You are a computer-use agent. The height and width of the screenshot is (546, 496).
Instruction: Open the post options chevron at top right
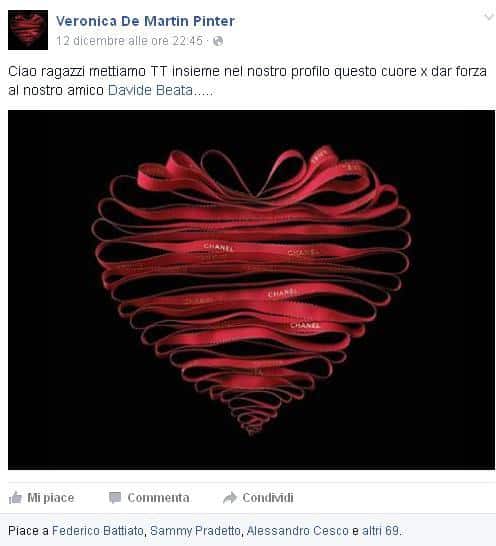489,17
